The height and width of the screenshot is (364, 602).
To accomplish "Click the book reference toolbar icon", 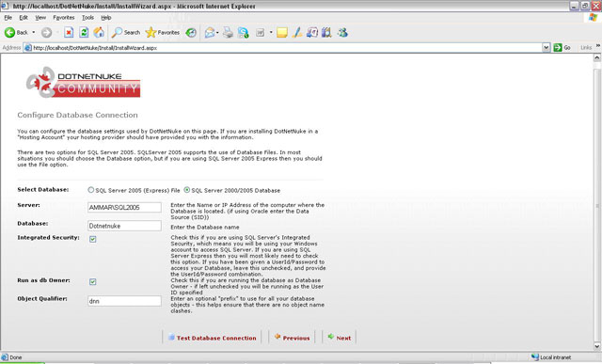I will click(x=326, y=33).
